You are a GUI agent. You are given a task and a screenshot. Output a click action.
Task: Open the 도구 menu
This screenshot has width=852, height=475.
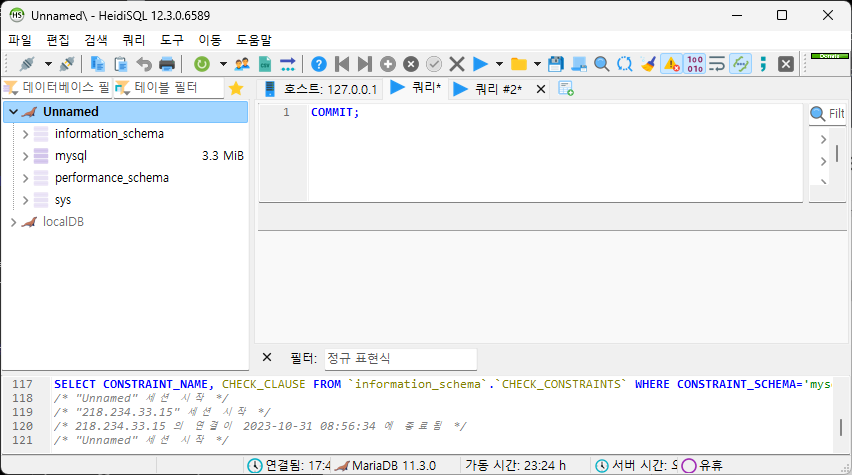[x=172, y=40]
